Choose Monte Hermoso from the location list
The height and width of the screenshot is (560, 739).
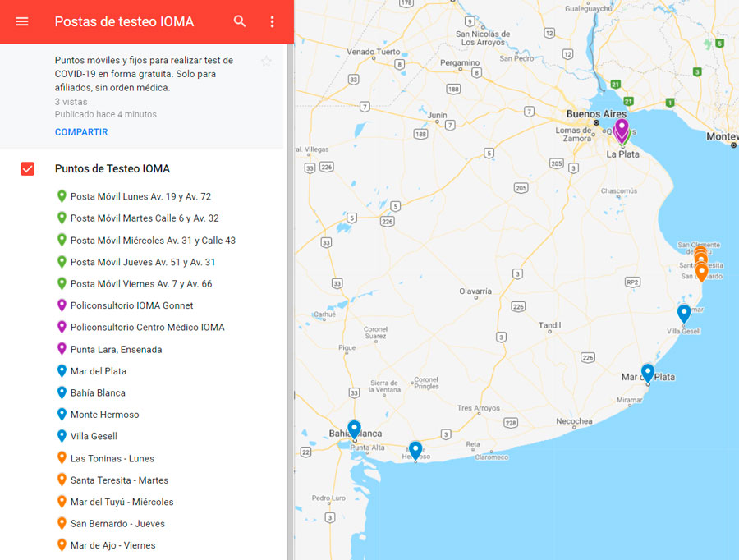click(x=104, y=415)
